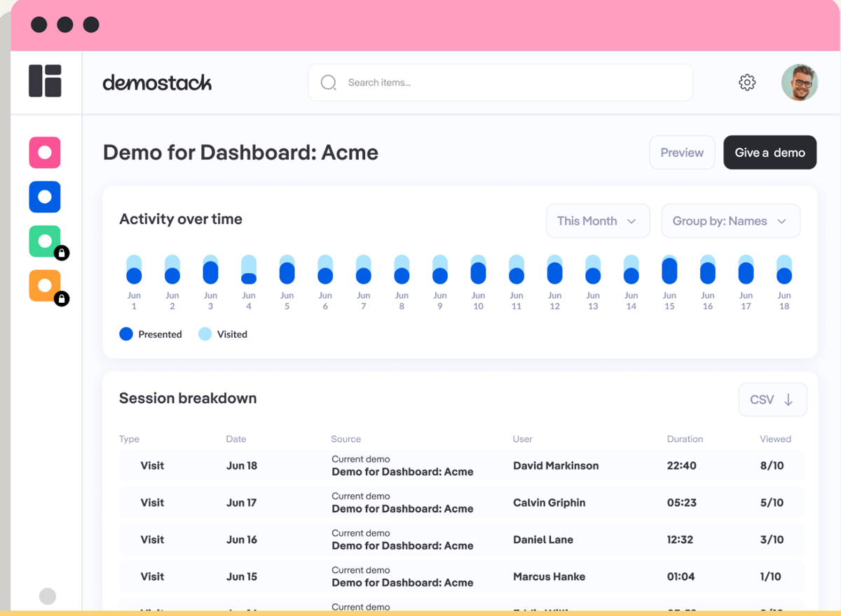Click David Markinson's 8/10 viewed progress
The width and height of the screenshot is (841, 616).
(776, 465)
